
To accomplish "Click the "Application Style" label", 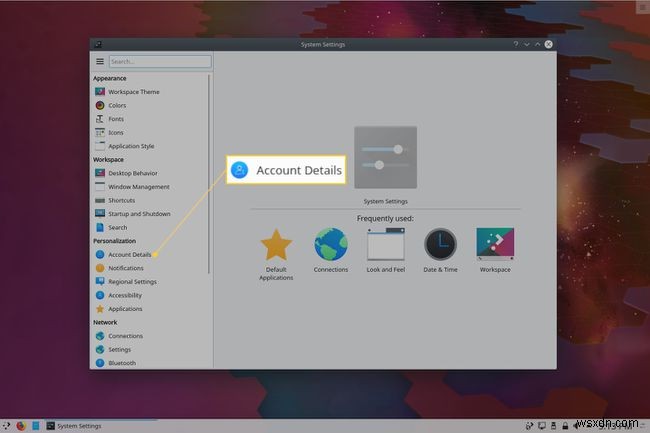I will [x=131, y=146].
